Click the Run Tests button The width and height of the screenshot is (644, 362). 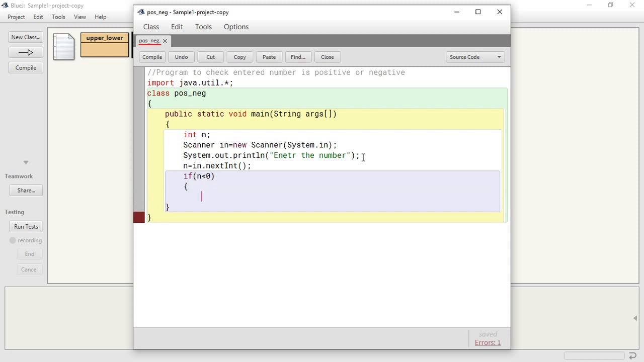26,227
